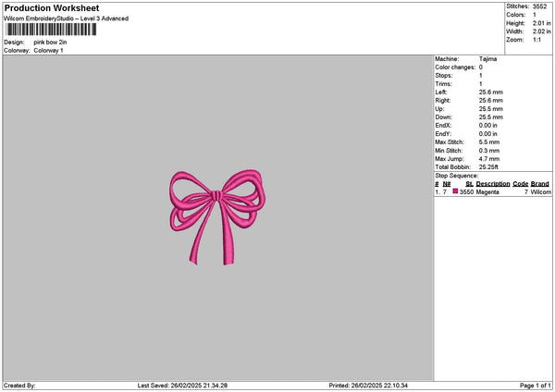Click the Magenta color swatch in Stop Sequence
The height and width of the screenshot is (392, 555).
tap(455, 191)
